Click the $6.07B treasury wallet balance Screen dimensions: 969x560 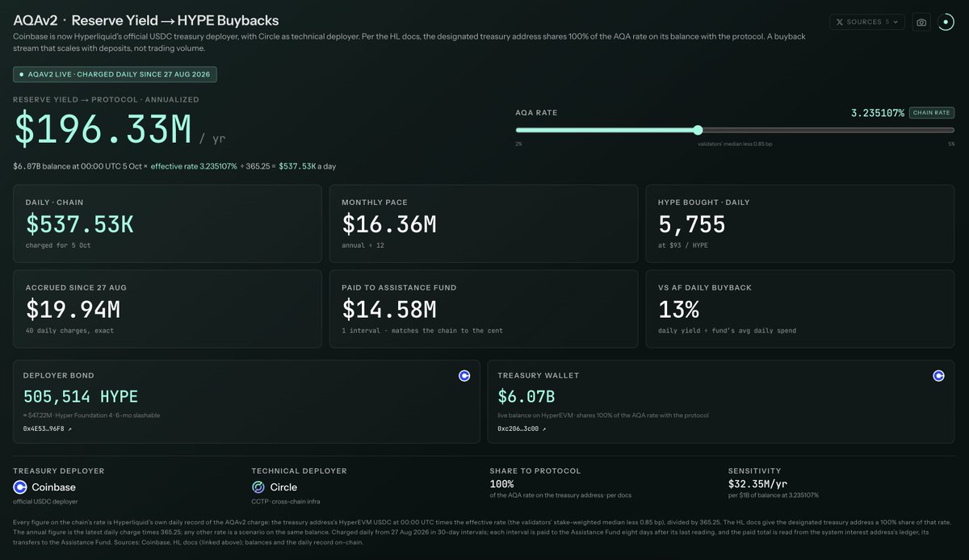point(526,396)
